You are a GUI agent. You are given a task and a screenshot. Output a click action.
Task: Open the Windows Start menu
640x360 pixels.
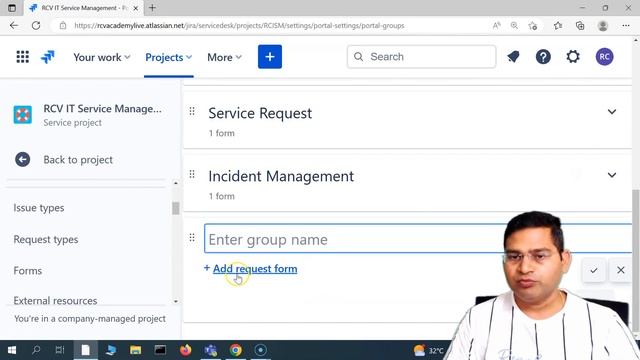point(12,350)
